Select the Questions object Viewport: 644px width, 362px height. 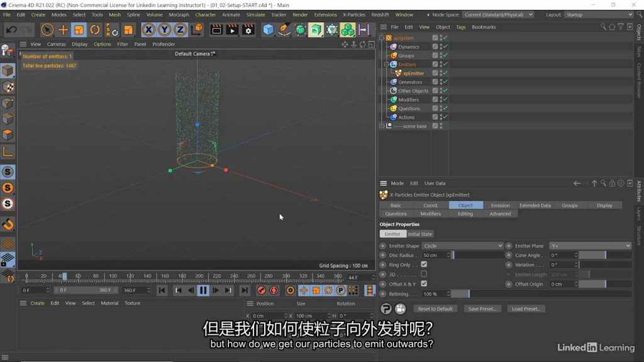(x=409, y=108)
